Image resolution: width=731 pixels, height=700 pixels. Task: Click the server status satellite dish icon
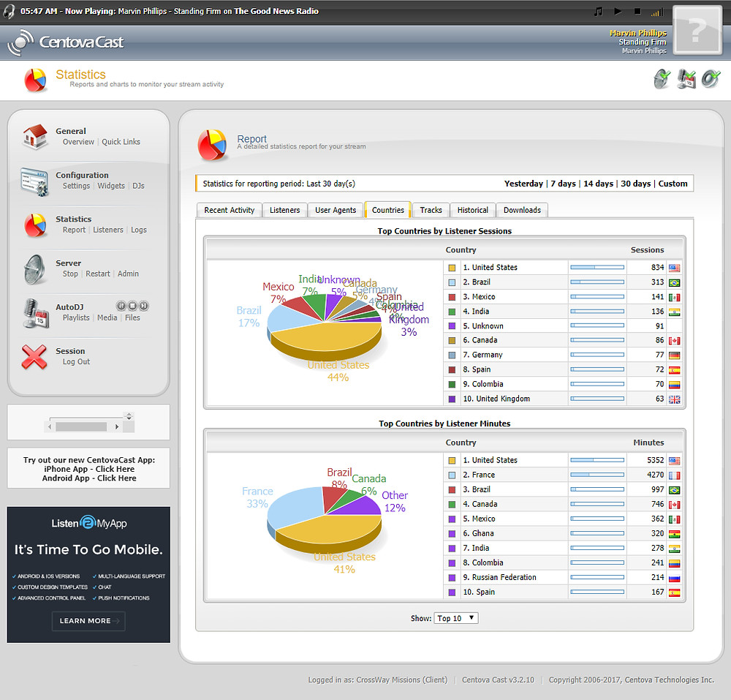tap(662, 78)
